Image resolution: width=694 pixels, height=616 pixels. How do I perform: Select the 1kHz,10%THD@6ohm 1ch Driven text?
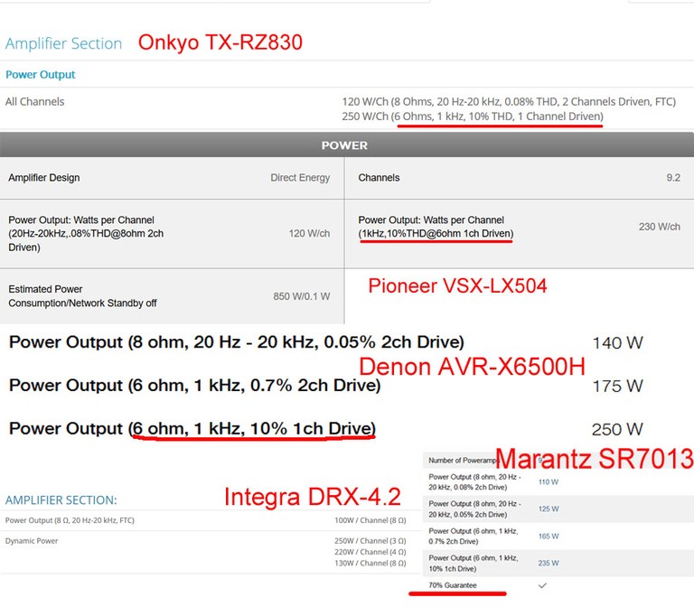[x=436, y=234]
